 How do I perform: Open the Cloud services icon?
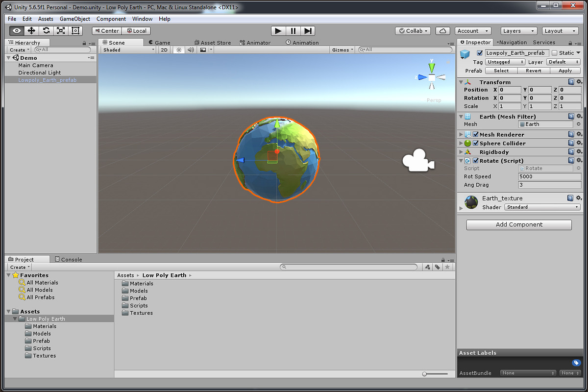pos(443,31)
